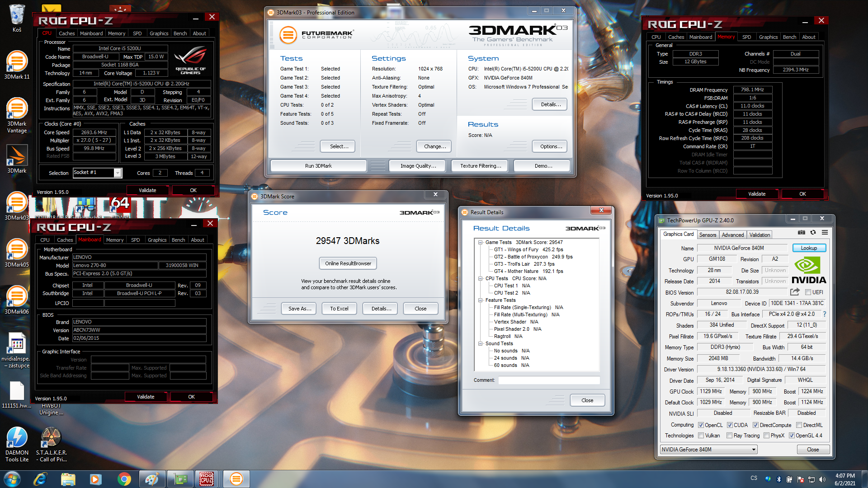
Task: Collapse the Game Tests tree node
Action: coord(480,243)
